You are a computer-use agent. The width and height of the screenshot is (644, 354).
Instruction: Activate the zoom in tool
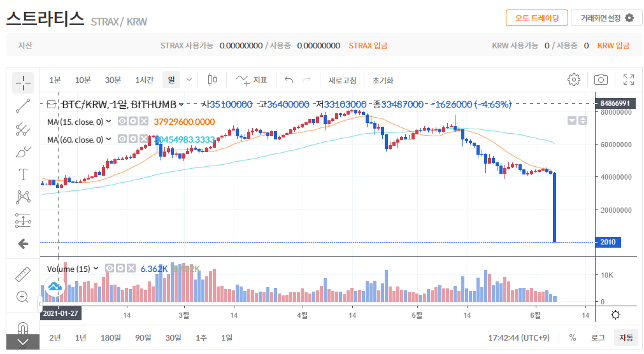click(x=22, y=297)
